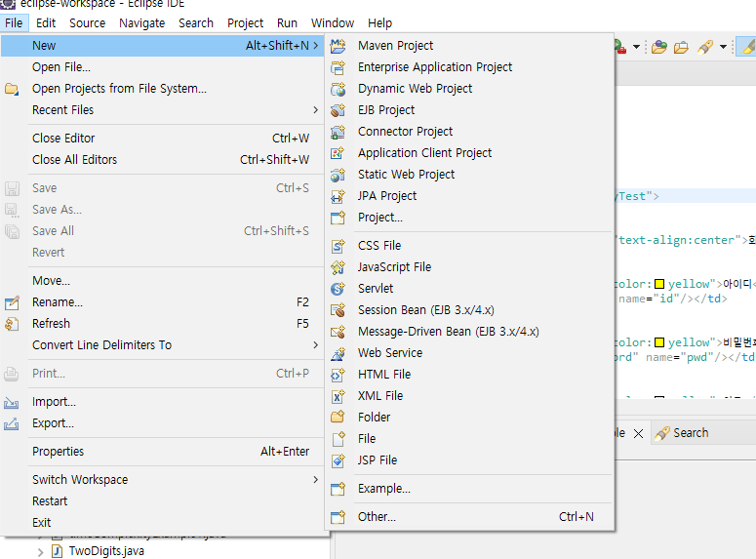Screen dimensions: 756x559
Task: Click the XML File icon
Action: coord(338,396)
